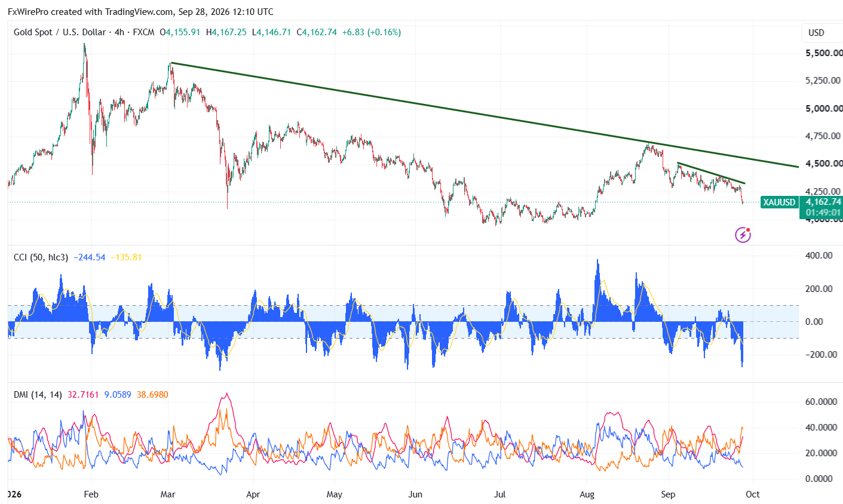Select the CCI (50, hlc3) indicator legend
Image resolution: width=843 pixels, height=504 pixels.
click(x=41, y=257)
